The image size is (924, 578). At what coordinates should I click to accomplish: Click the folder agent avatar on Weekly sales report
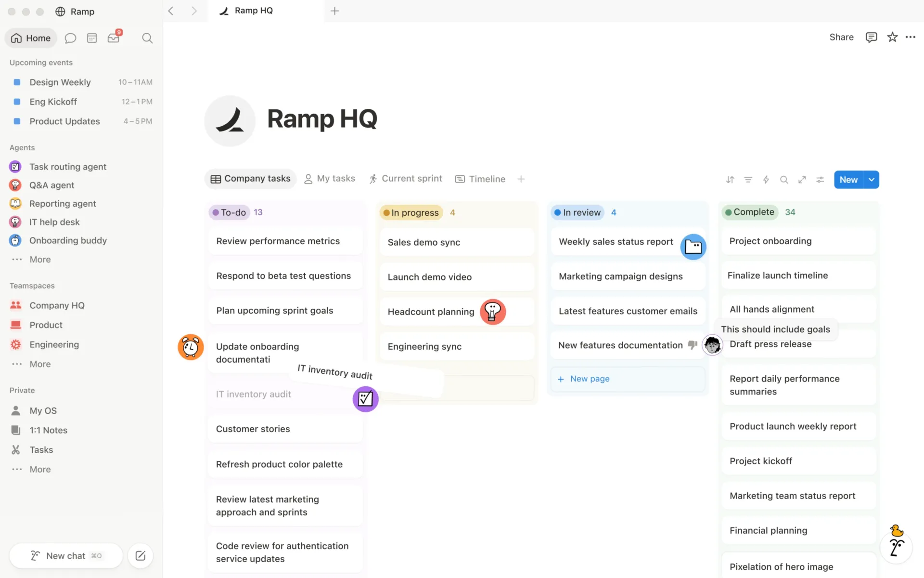[x=693, y=247]
